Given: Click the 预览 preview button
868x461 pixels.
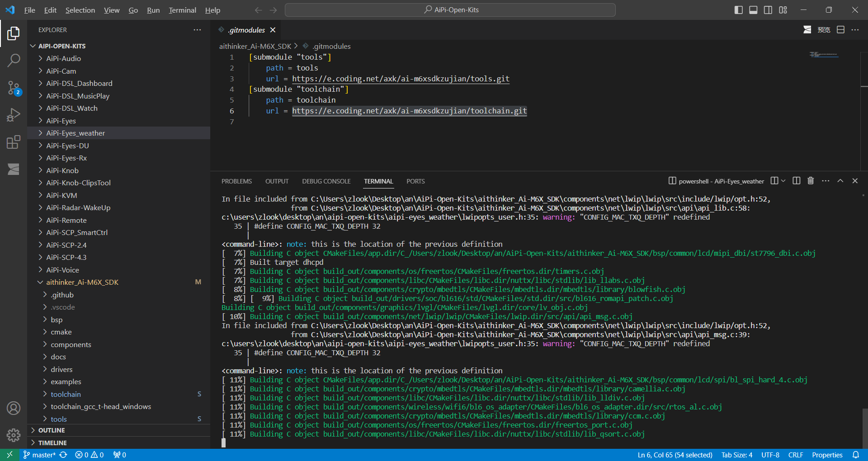Looking at the screenshot, I should pos(824,30).
